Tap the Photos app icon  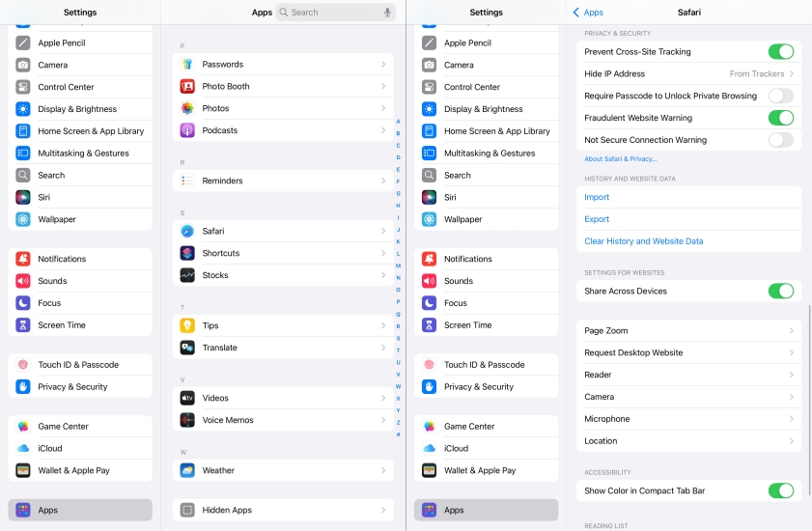[x=187, y=108]
